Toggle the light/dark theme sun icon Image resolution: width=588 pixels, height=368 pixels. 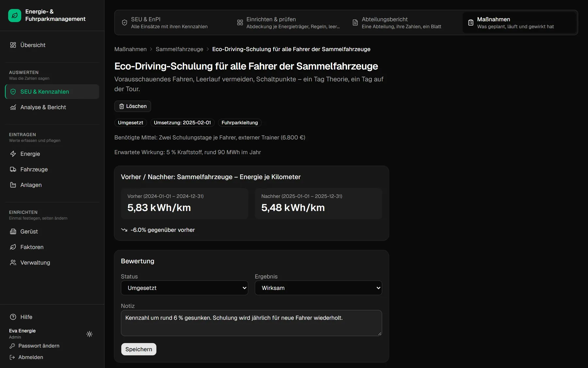pyautogui.click(x=90, y=334)
